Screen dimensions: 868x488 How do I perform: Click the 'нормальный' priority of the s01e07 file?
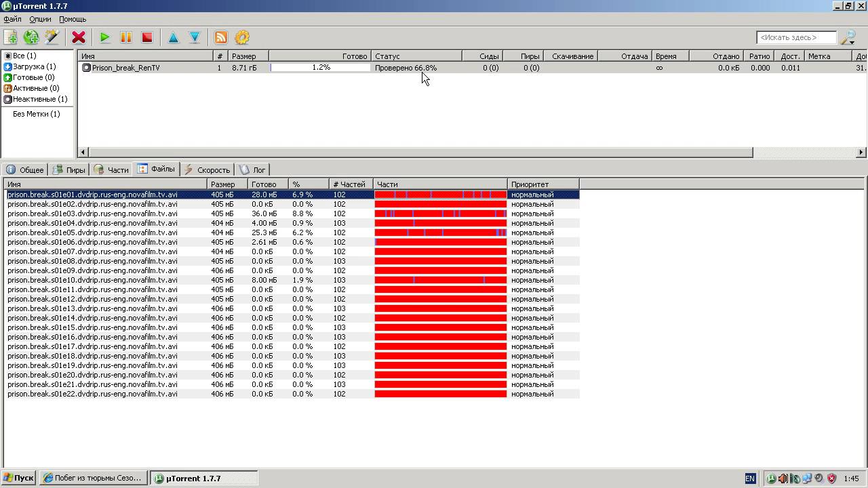[x=532, y=251]
